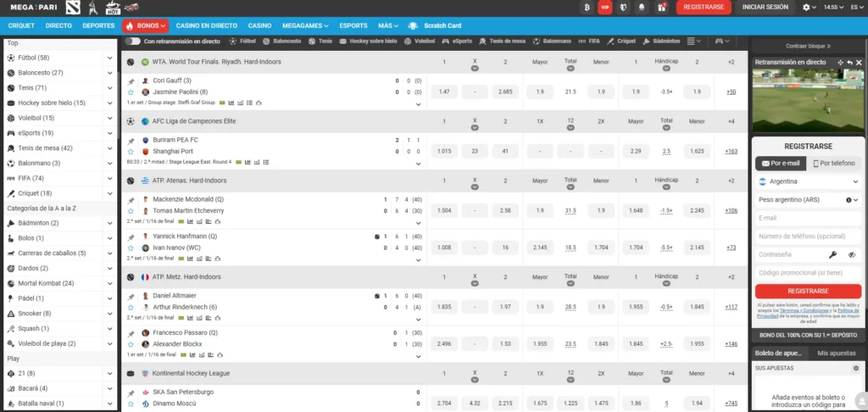Click INICIAR SESIÓN button

[765, 7]
